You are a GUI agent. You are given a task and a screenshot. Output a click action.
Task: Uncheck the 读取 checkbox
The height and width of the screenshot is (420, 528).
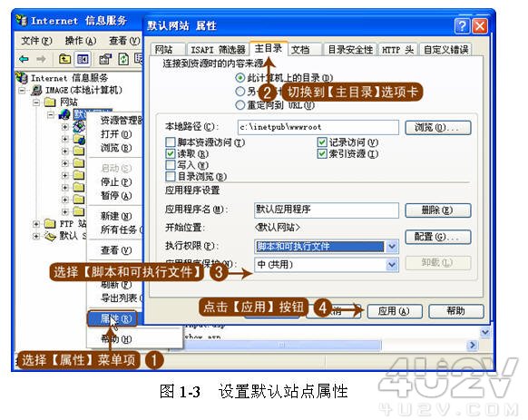point(171,154)
